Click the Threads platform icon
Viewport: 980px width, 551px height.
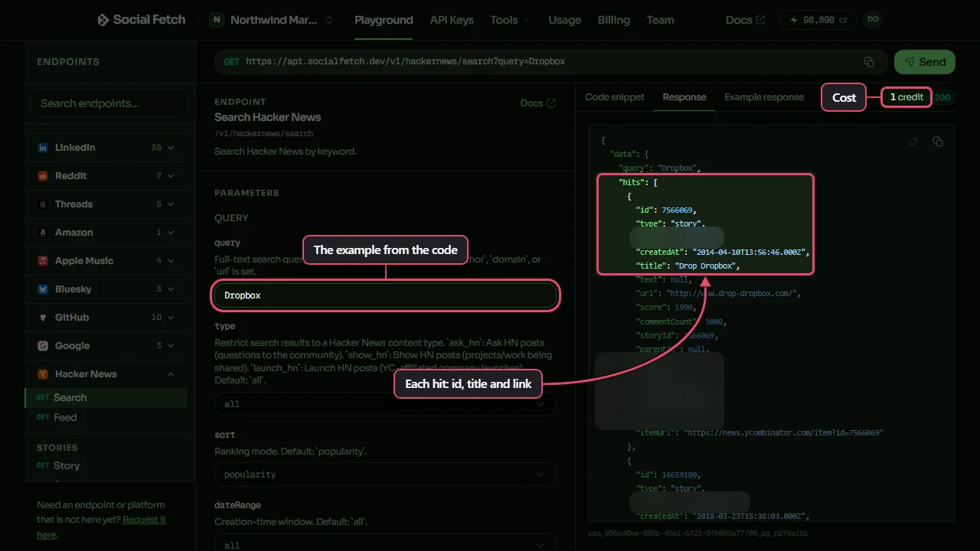43,204
